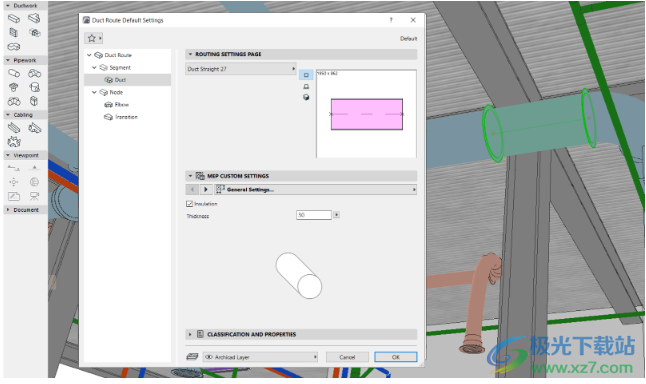This screenshot has width=646, height=384.
Task: Select the flexible pipe tool in Pipework
Action: (14, 101)
